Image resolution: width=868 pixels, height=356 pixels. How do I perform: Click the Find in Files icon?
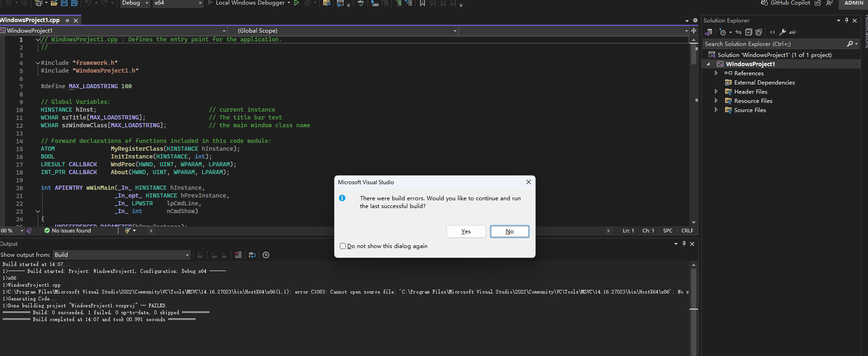[x=327, y=3]
